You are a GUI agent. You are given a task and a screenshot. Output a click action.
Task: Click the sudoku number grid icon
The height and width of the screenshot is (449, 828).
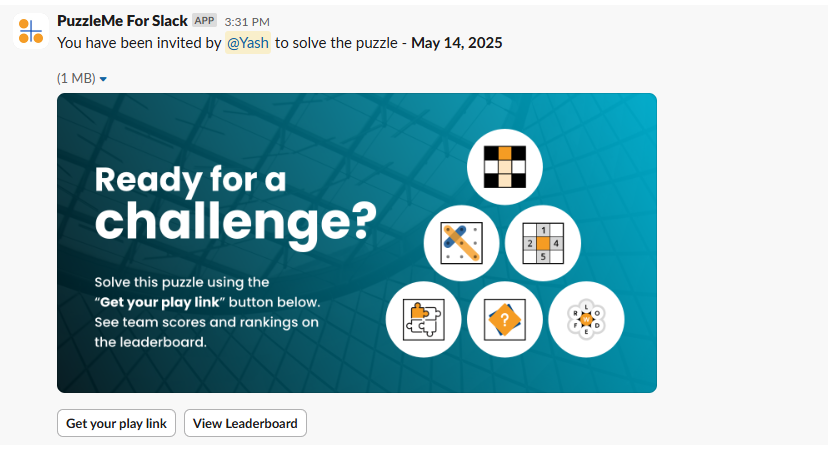point(543,244)
